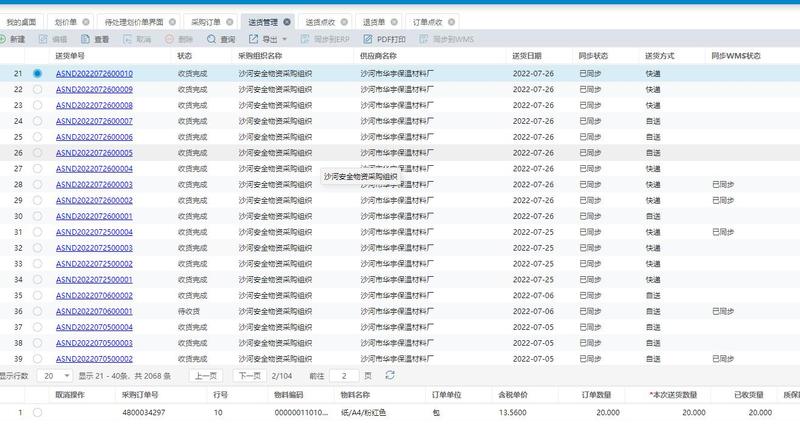Select radio button for row 24

click(37, 121)
